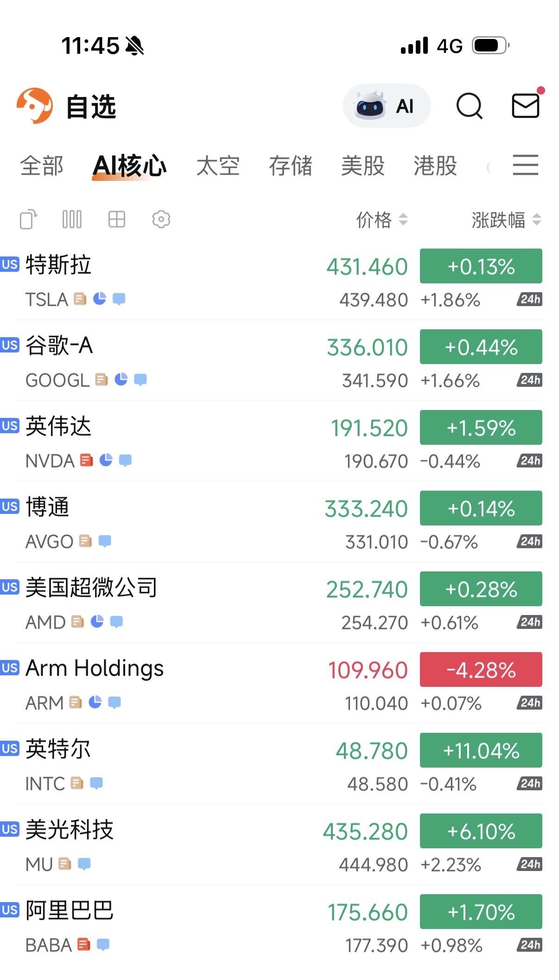Tap the search magnifier icon
Screen dimensions: 559x980
[469, 106]
